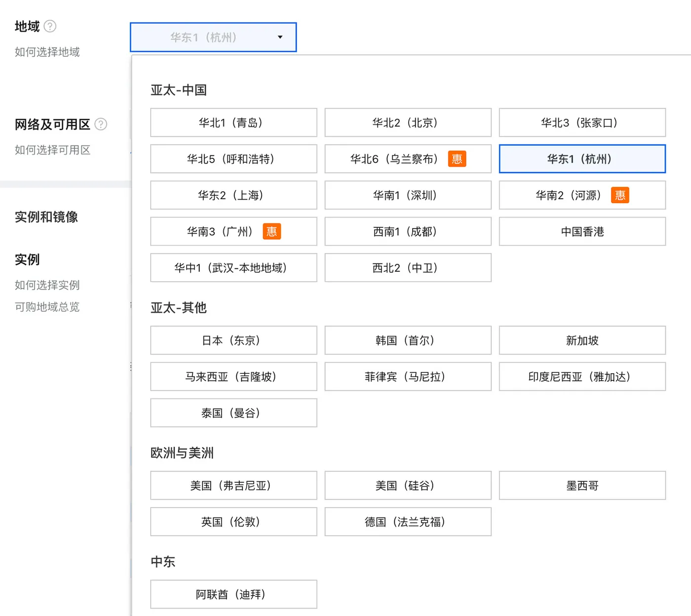The width and height of the screenshot is (691, 616).
Task: Select the 日本（东京） region
Action: [x=233, y=340]
